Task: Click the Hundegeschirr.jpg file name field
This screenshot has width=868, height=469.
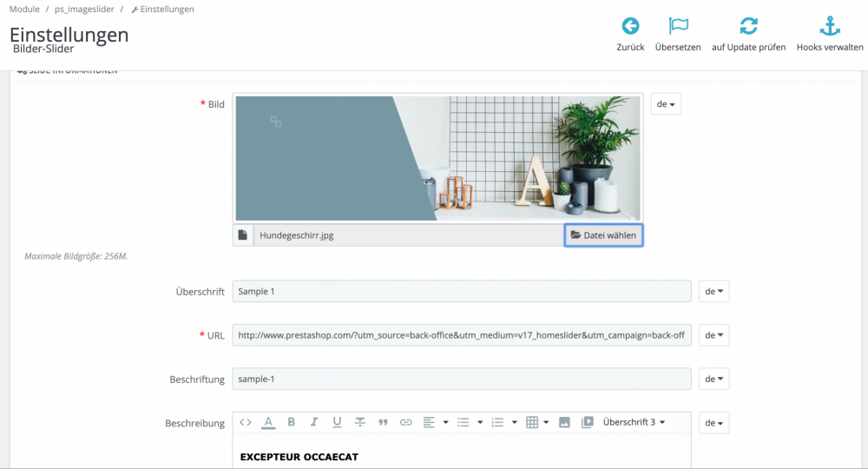Action: (409, 234)
